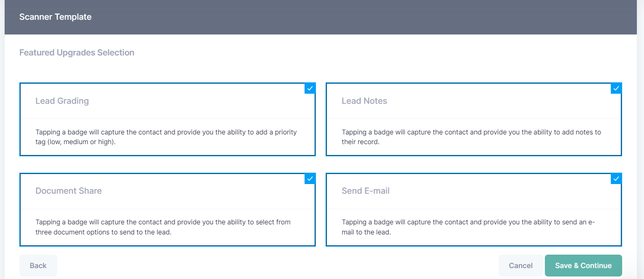Select the Lead Notes card title

pos(364,101)
